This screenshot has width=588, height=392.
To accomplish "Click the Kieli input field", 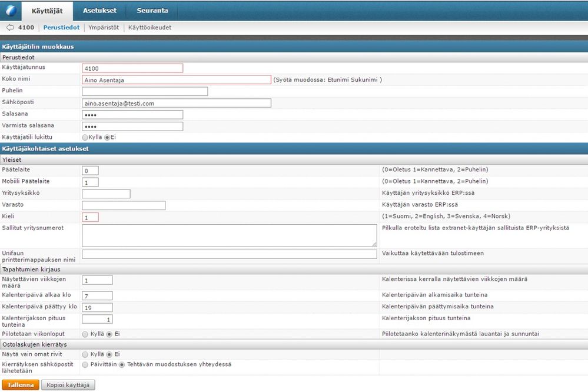I will coord(91,217).
